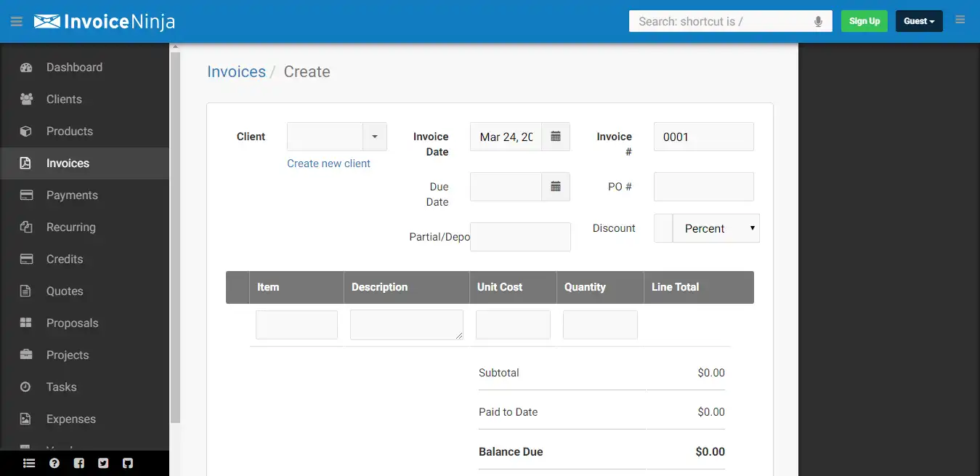Select the Dashboard icon in the sidebar
This screenshot has width=980, height=476.
click(27, 67)
